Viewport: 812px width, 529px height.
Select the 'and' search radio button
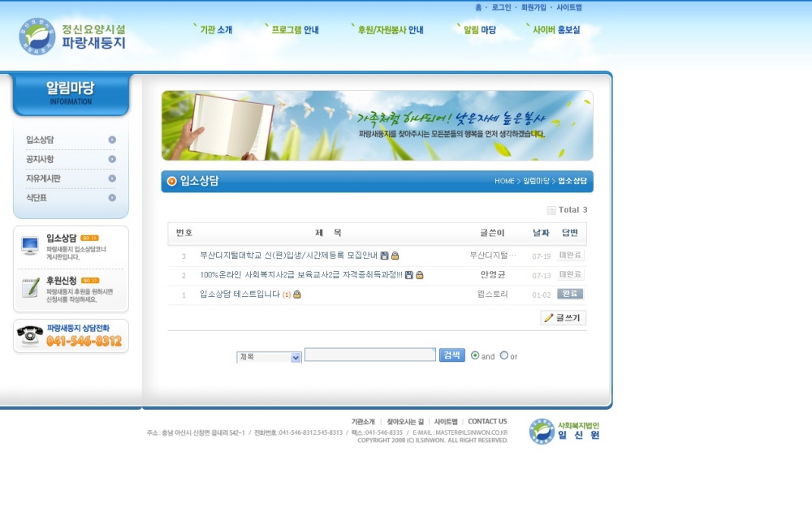(x=475, y=355)
